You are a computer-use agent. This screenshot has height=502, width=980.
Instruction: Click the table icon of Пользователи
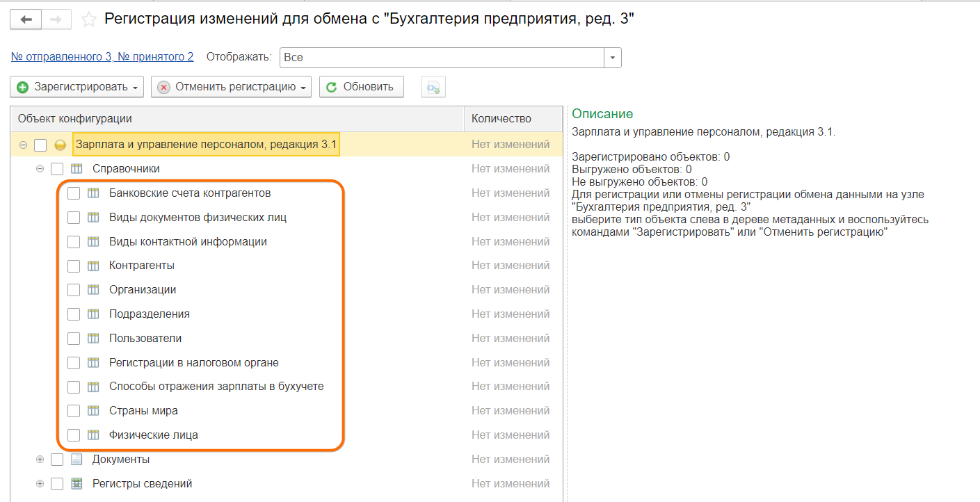tap(93, 339)
